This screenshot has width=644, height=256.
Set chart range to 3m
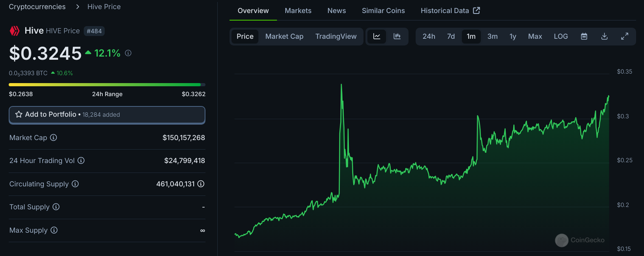pos(493,36)
